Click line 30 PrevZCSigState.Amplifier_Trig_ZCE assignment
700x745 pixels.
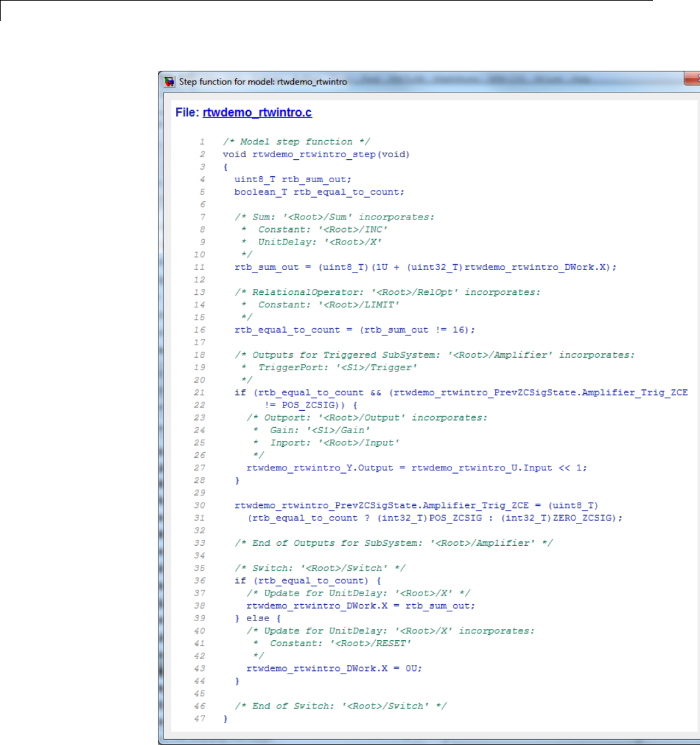[x=416, y=506]
